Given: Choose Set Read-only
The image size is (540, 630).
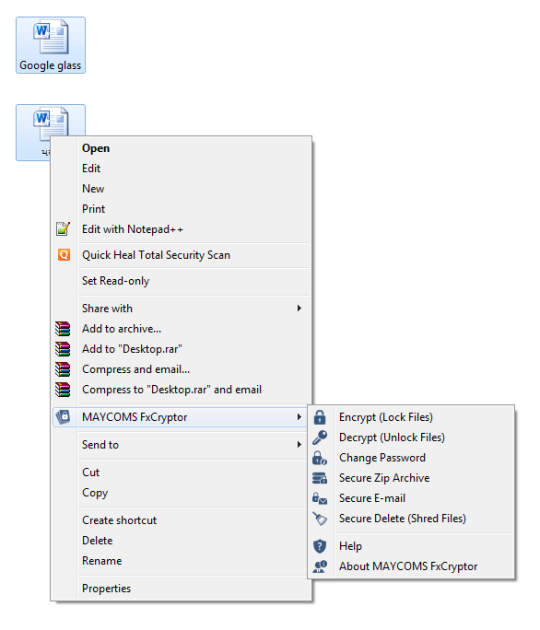Looking at the screenshot, I should coord(182,280).
